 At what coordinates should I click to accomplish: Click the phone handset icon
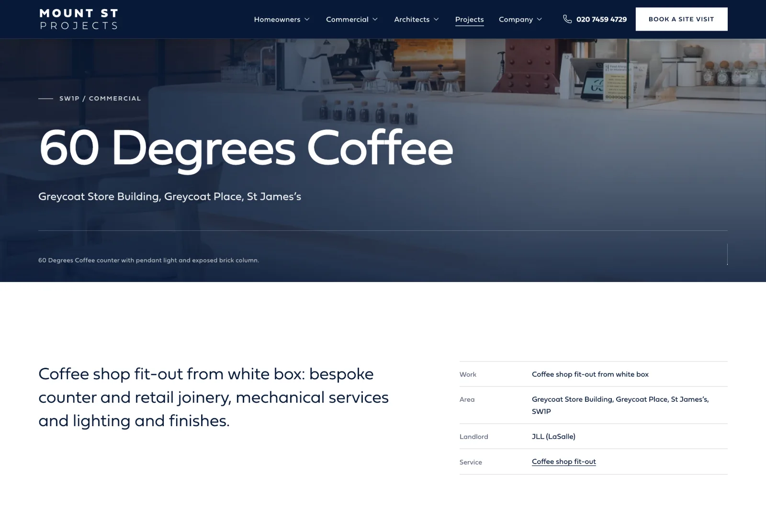[x=567, y=19]
